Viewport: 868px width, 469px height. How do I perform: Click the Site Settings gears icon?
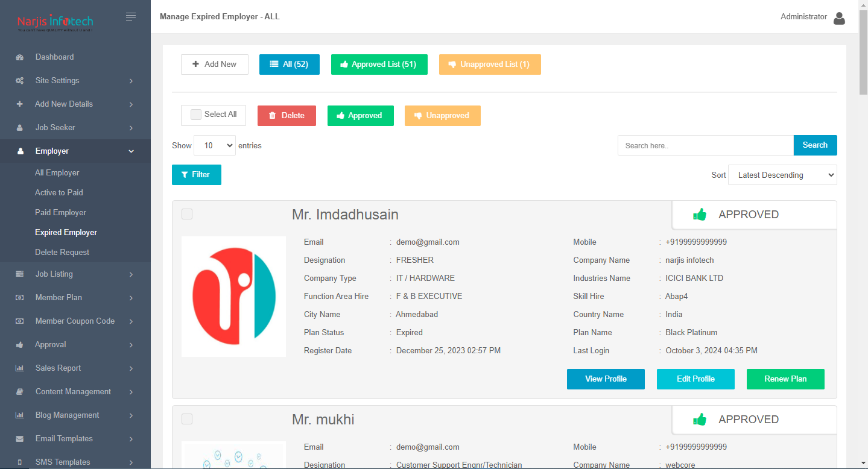[20, 81]
